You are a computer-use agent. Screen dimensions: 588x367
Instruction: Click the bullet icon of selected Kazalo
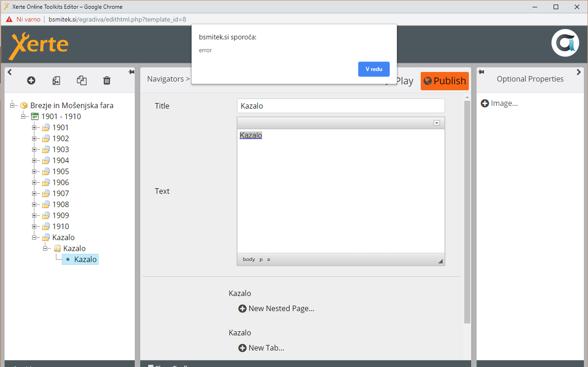[x=68, y=259]
